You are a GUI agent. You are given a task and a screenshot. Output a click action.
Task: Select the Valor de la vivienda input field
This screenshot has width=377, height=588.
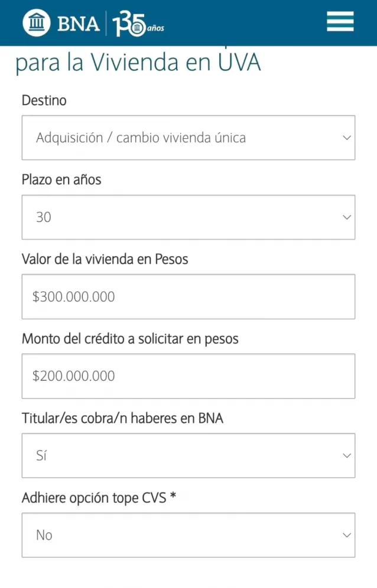[x=188, y=296]
